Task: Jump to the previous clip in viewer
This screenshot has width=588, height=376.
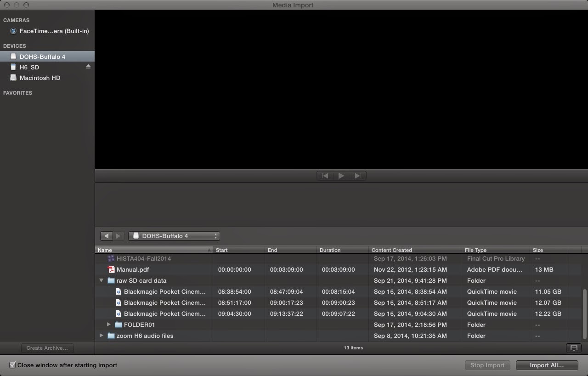Action: (325, 176)
